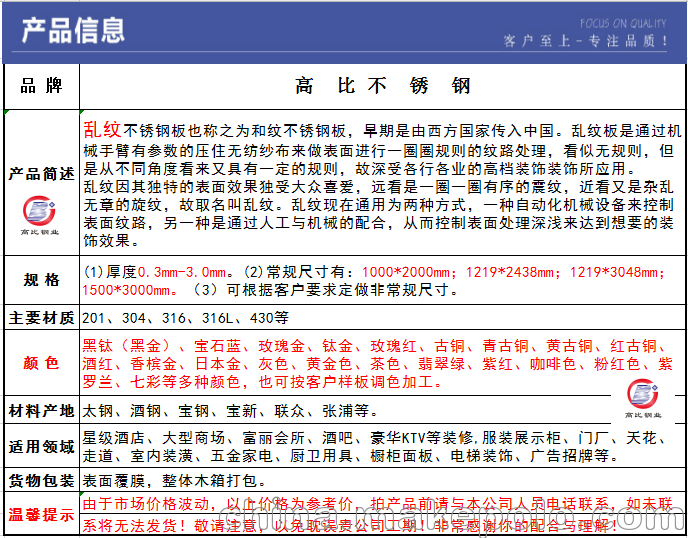Viewport: 688px width, 538px height.
Task: Select the 货物包装 label cell
Action: click(x=42, y=481)
